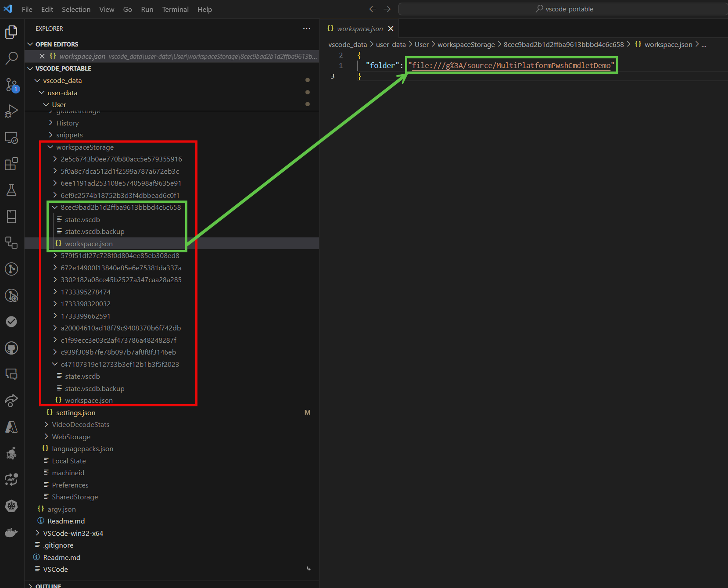This screenshot has height=588, width=728.
Task: Collapse the OPEN EDITORS section
Action: click(57, 44)
